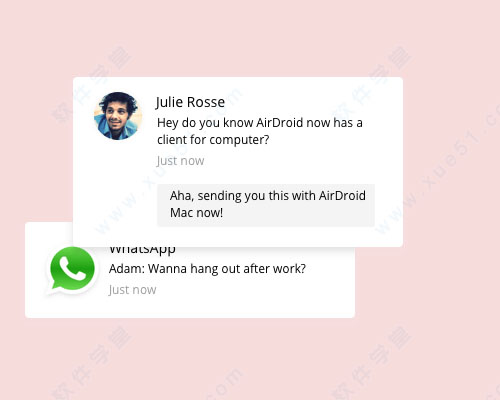Click the partially hidden WhatsApp app title
Screen dimensions: 500x400
(x=142, y=250)
